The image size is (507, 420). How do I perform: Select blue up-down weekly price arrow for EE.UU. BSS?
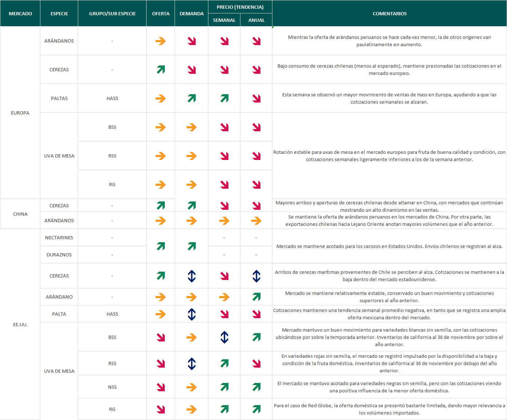[x=224, y=337]
